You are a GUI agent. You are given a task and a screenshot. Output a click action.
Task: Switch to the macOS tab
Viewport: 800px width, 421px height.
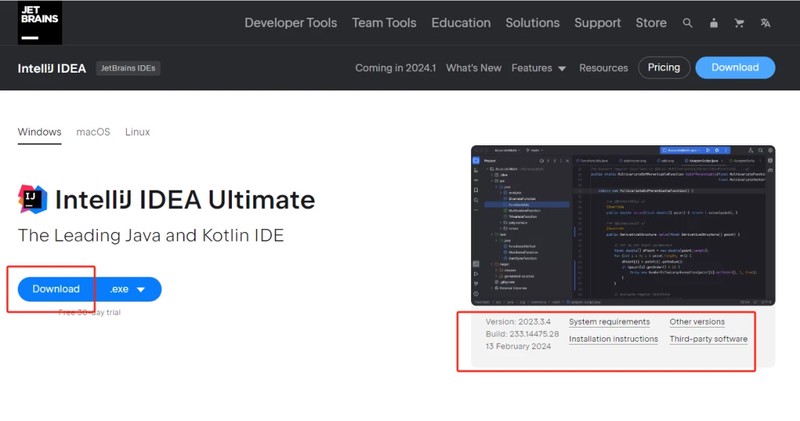pos(93,132)
